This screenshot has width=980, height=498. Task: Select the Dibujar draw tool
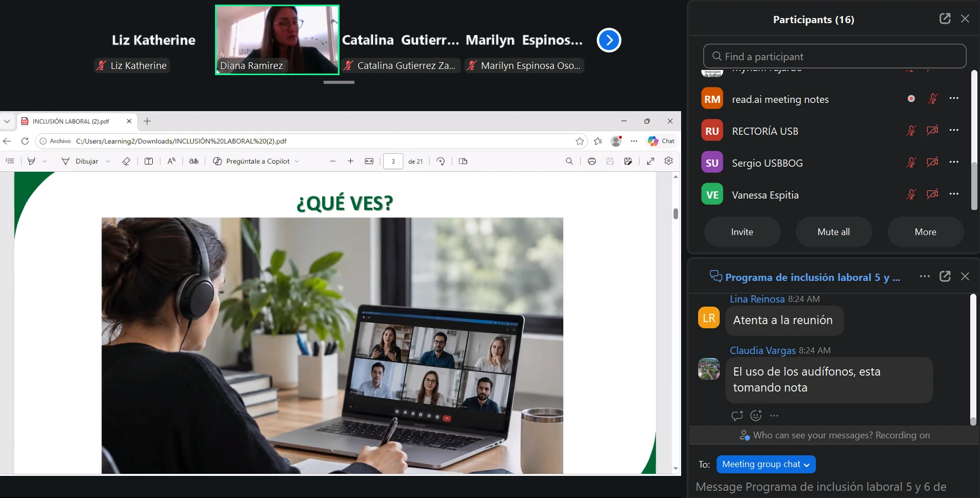pyautogui.click(x=80, y=162)
